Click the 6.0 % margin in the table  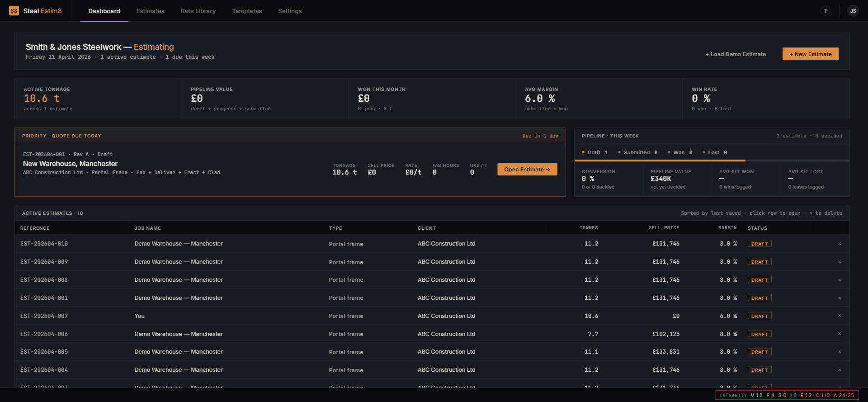(728, 316)
